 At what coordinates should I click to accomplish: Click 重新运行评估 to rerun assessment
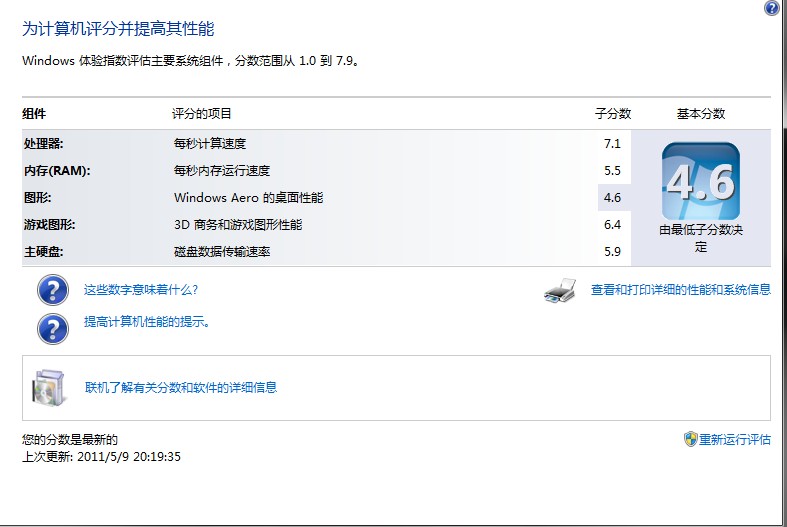pyautogui.click(x=735, y=440)
